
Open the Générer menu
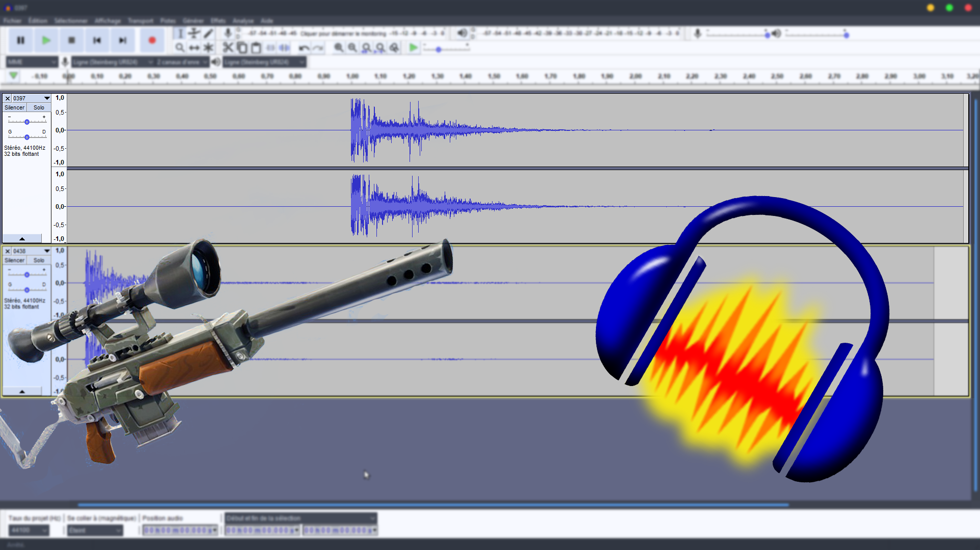[193, 20]
